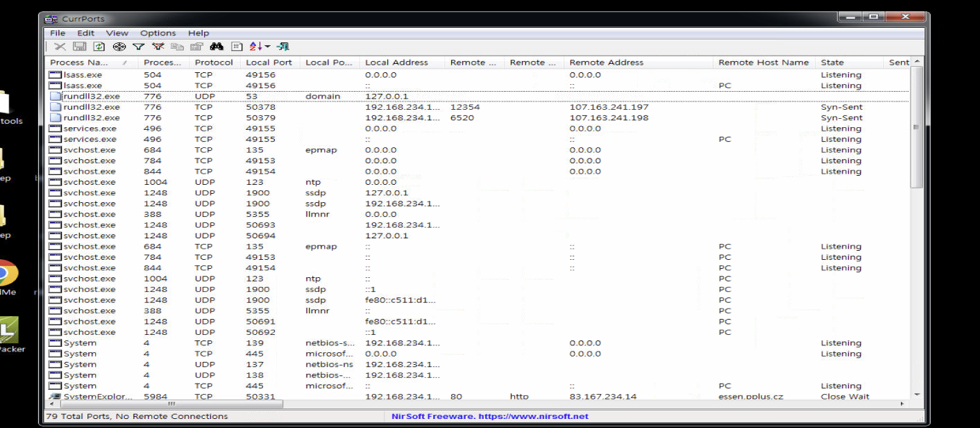The width and height of the screenshot is (980, 428).
Task: Select the System row with local port 139
Action: (x=478, y=343)
